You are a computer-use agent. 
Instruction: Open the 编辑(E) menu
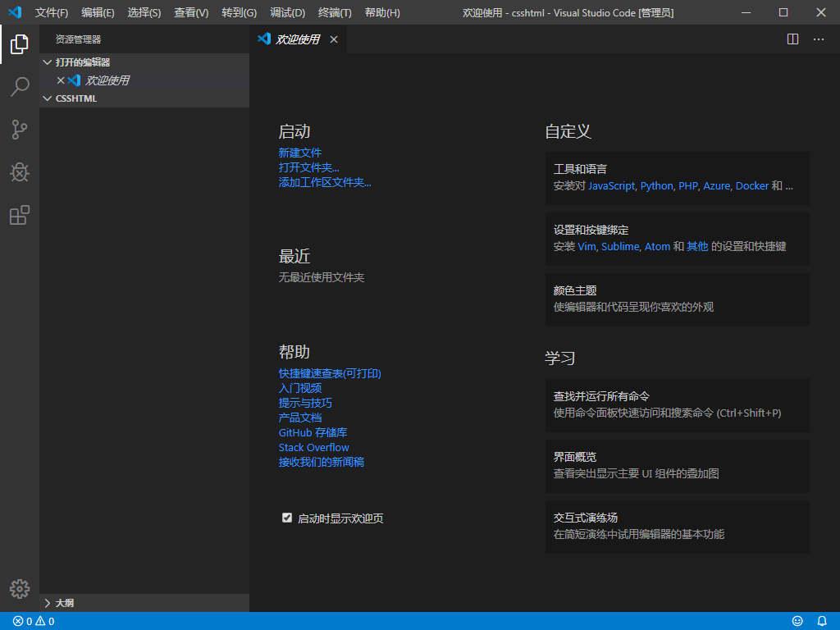(x=98, y=13)
